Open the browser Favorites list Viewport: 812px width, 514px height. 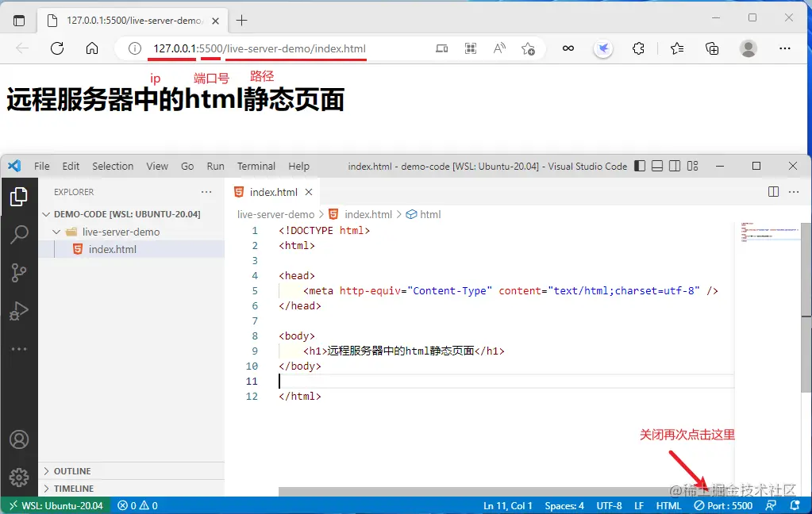click(x=677, y=48)
